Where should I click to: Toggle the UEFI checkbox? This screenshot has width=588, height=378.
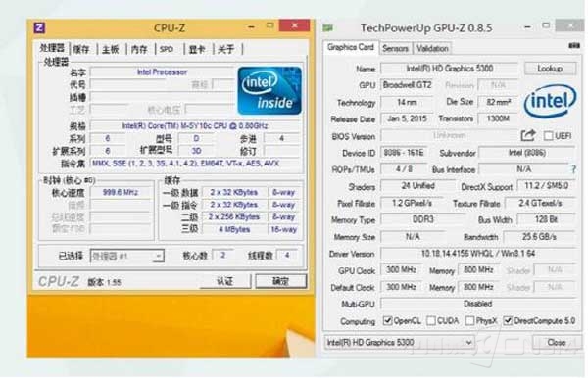[548, 135]
